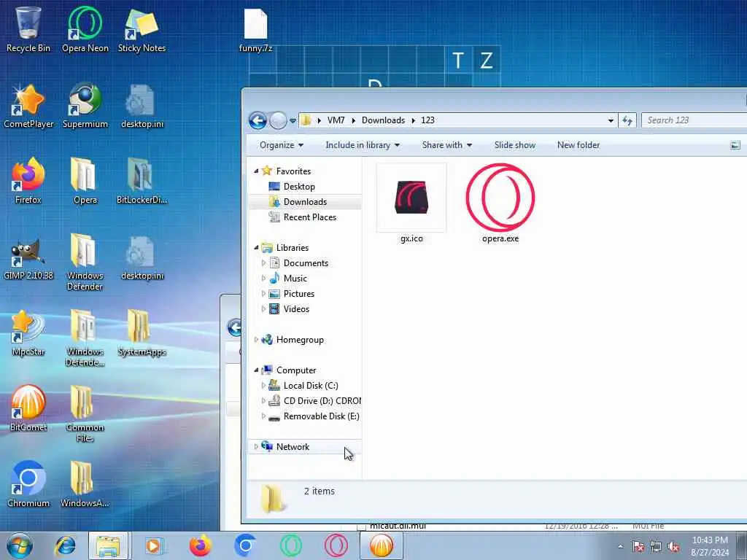Collapse the Favorites tree group
This screenshot has width=747, height=560.
(x=256, y=171)
